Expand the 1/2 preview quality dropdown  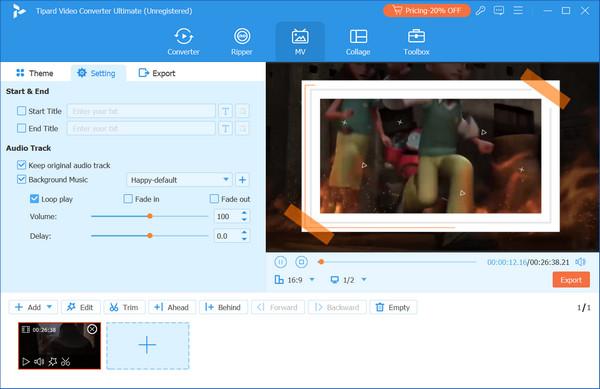[364, 280]
